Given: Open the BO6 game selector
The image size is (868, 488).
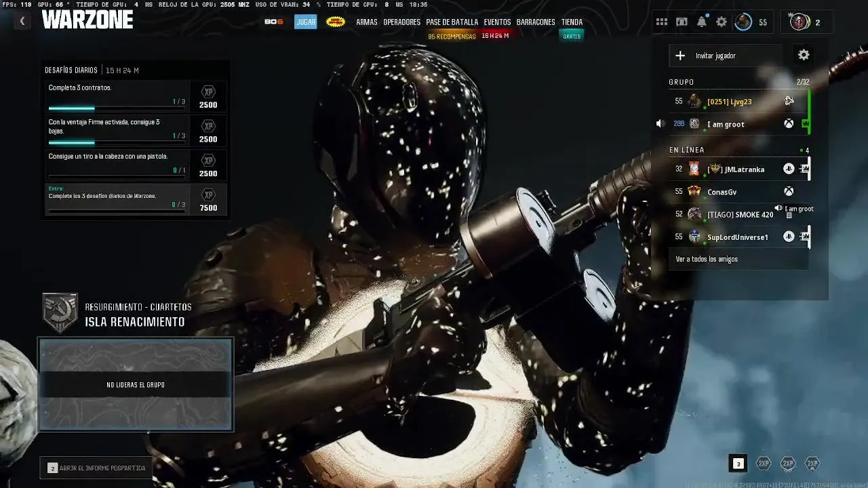Looking at the screenshot, I should [274, 22].
